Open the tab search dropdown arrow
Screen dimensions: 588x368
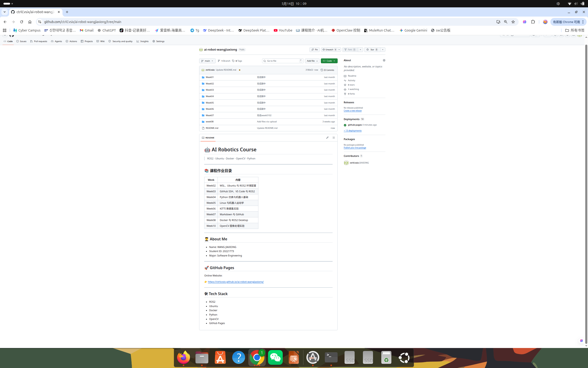(x=4, y=12)
